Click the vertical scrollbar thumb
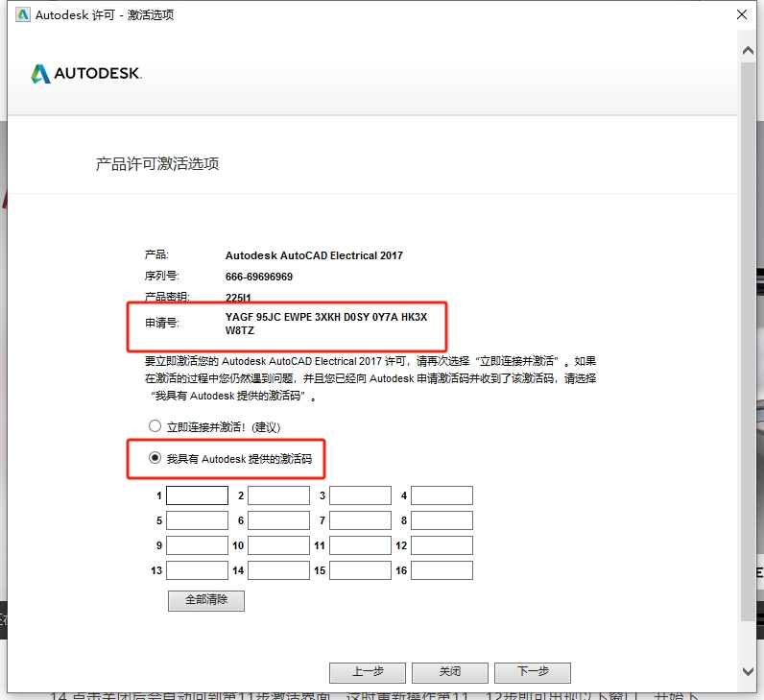The height and width of the screenshot is (700, 764). click(748, 341)
